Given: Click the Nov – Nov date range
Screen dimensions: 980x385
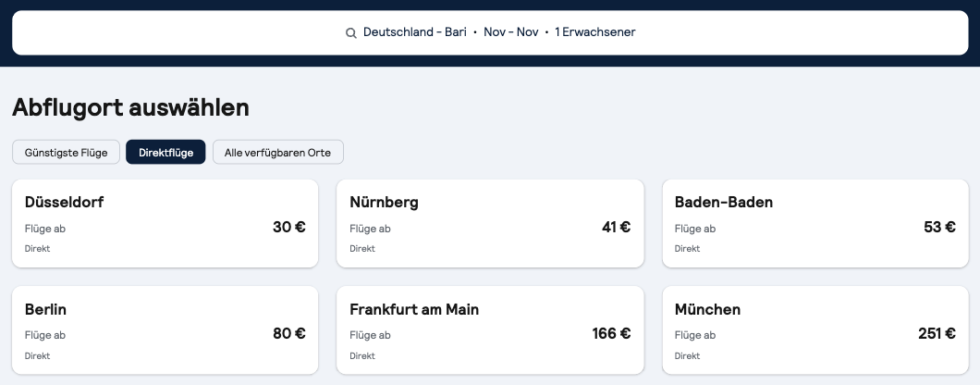Looking at the screenshot, I should click(511, 32).
